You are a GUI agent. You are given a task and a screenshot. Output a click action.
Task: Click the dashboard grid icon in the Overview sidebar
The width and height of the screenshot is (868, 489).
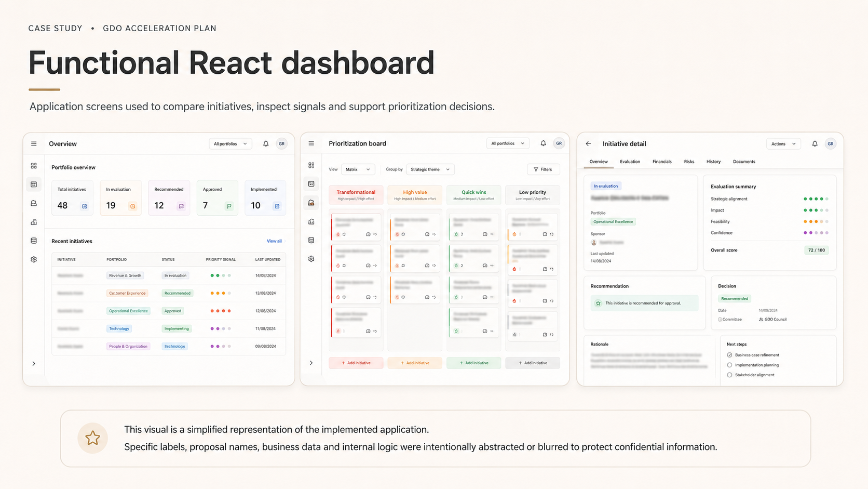34,166
